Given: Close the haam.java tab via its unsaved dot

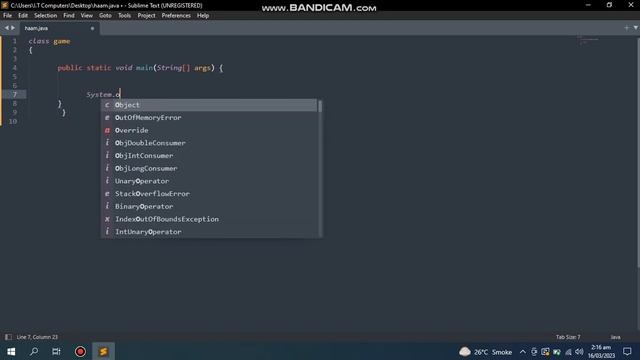Looking at the screenshot, I should point(92,29).
